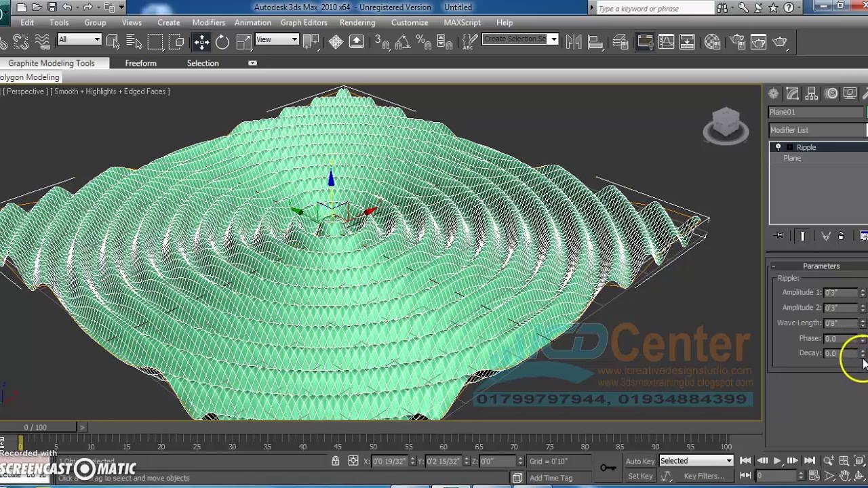Click the Select Object arrow tool
The image size is (868, 488).
[x=113, y=42]
